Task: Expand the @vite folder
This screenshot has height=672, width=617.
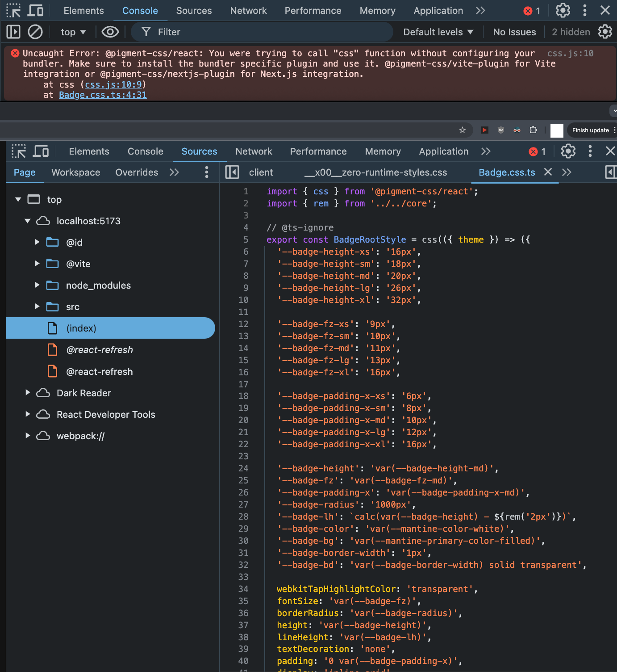Action: pyautogui.click(x=37, y=264)
